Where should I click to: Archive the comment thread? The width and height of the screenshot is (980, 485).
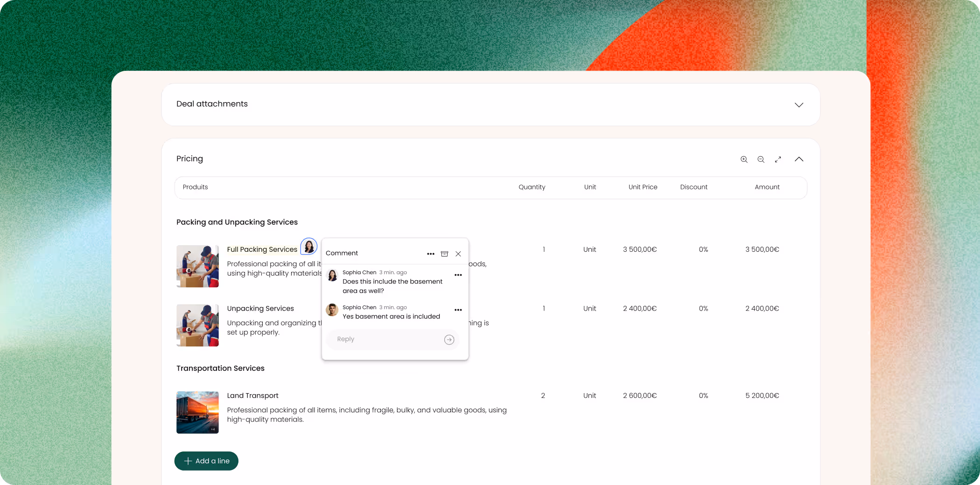445,254
